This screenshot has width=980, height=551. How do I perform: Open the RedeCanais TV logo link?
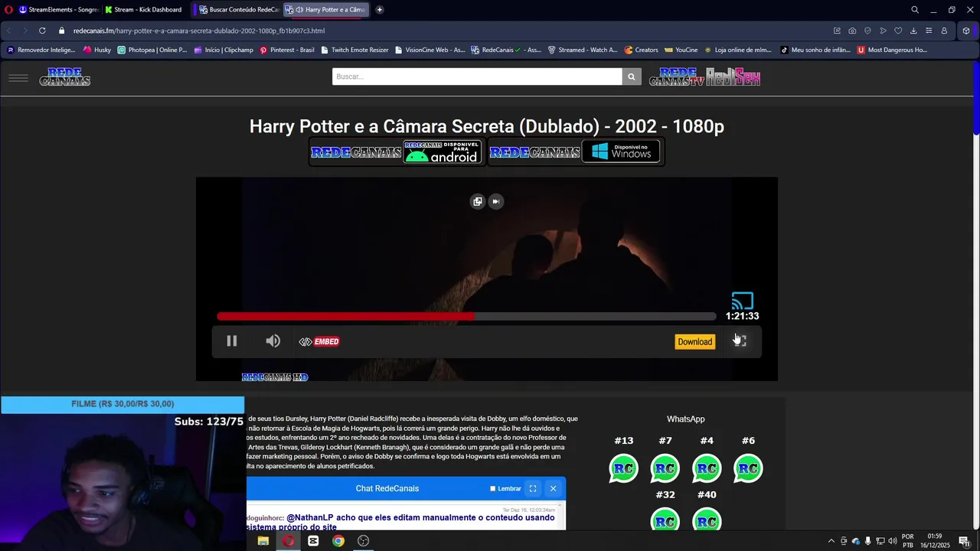tap(677, 77)
